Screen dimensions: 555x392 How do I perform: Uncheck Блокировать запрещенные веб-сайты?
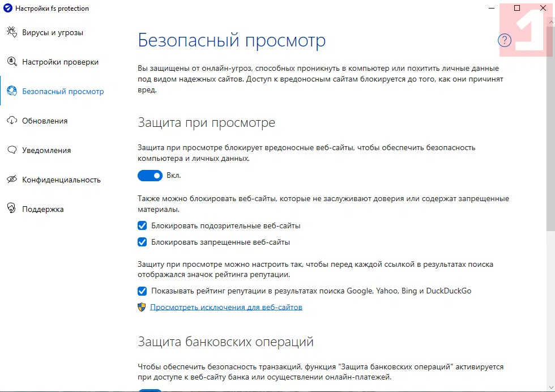point(142,242)
